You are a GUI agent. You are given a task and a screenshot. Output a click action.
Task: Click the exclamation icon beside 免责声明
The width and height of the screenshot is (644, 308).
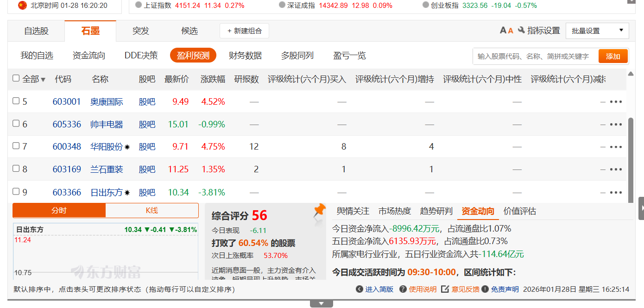click(x=485, y=289)
